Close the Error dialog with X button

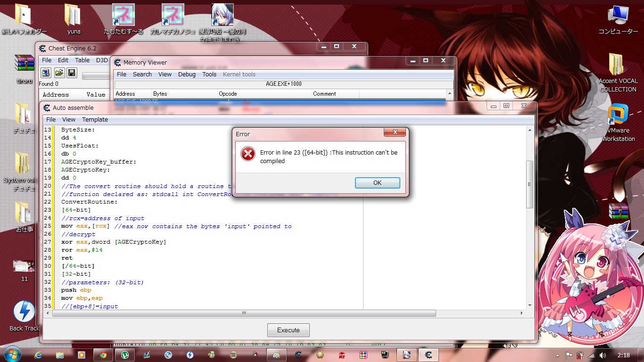(395, 132)
